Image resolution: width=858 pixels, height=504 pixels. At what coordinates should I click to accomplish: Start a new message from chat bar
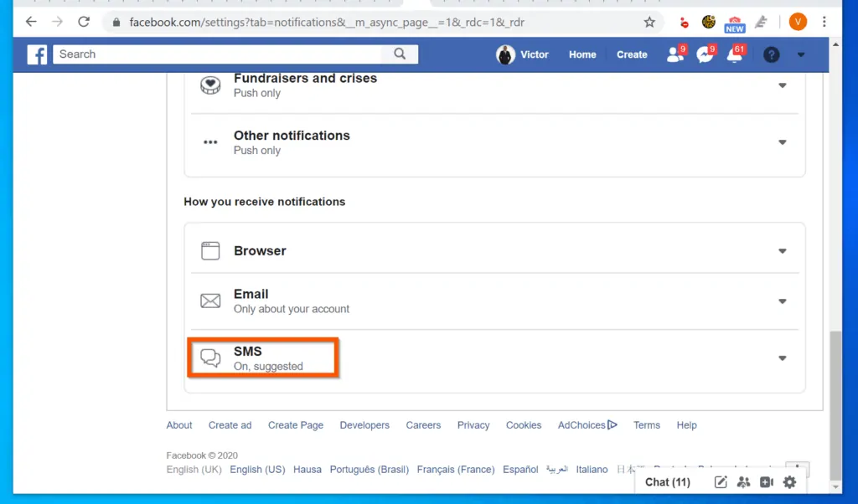coord(721,481)
